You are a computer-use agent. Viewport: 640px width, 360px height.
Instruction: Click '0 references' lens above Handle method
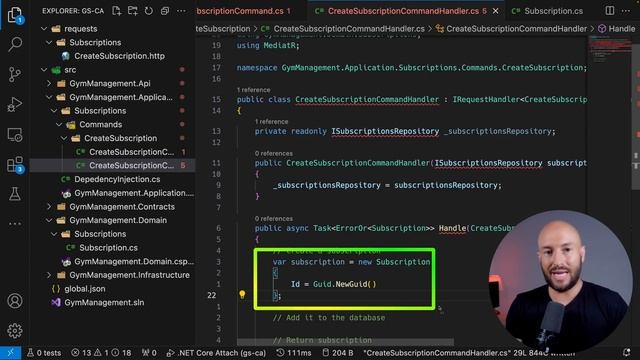click(273, 218)
